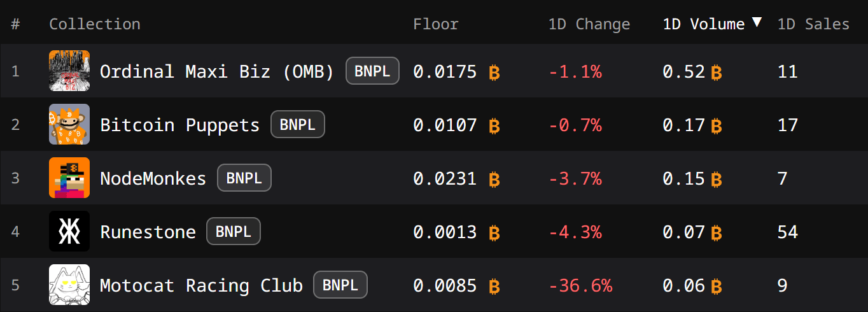Sort by the 1D Sales column header
868x312 pixels.
click(813, 24)
